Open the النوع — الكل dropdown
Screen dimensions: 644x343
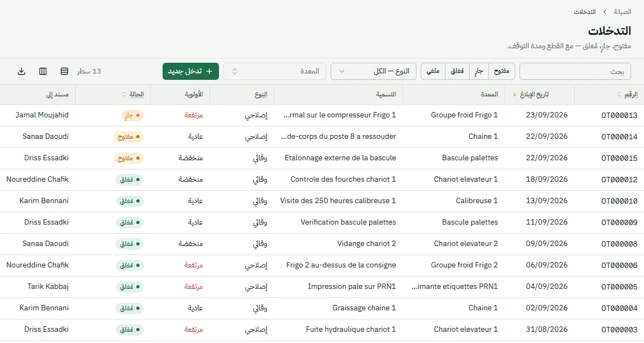coord(374,71)
